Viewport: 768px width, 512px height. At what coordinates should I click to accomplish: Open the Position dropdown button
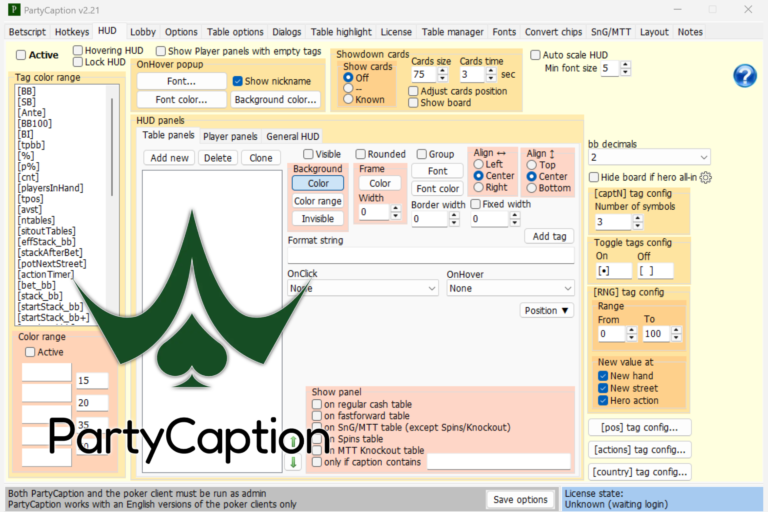coord(547,311)
